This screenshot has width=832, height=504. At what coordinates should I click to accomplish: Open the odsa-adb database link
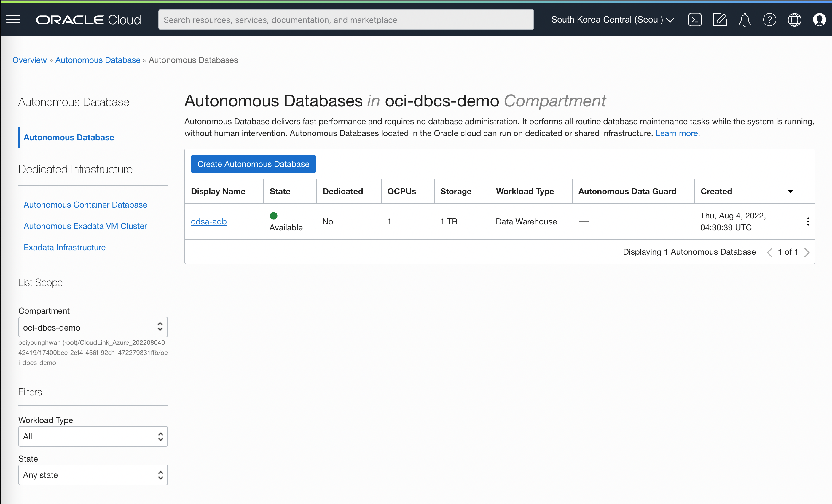point(209,221)
